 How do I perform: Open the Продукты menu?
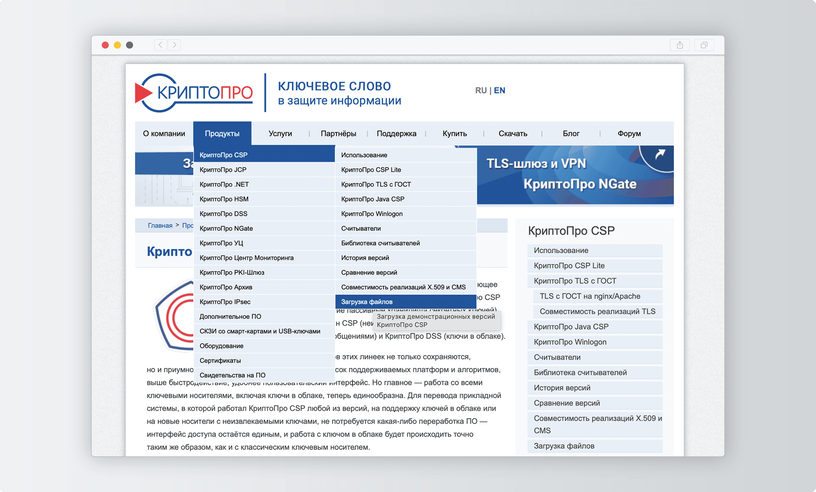tap(222, 133)
